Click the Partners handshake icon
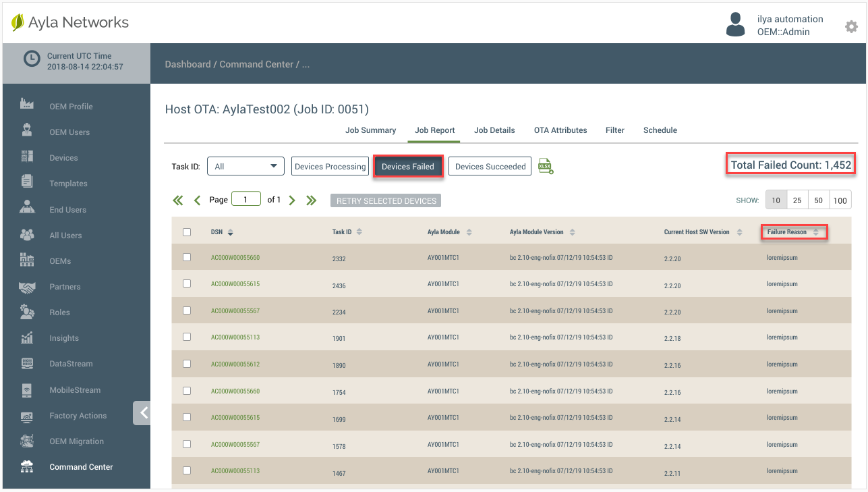This screenshot has height=492, width=868. pyautogui.click(x=27, y=287)
